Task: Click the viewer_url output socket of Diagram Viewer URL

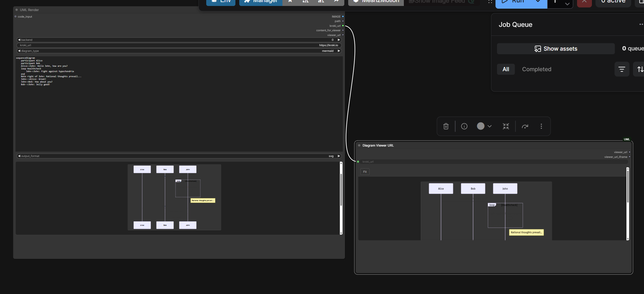Action: tap(629, 152)
